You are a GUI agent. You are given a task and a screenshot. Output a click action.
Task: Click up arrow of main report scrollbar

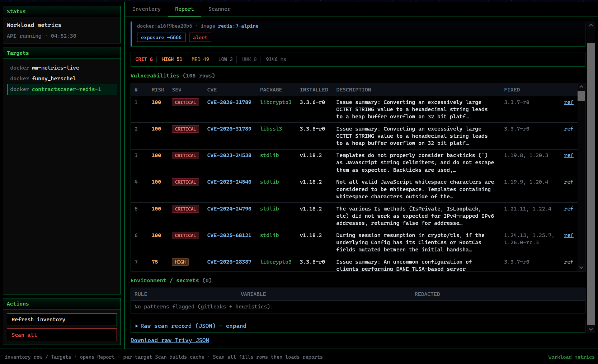click(x=591, y=25)
